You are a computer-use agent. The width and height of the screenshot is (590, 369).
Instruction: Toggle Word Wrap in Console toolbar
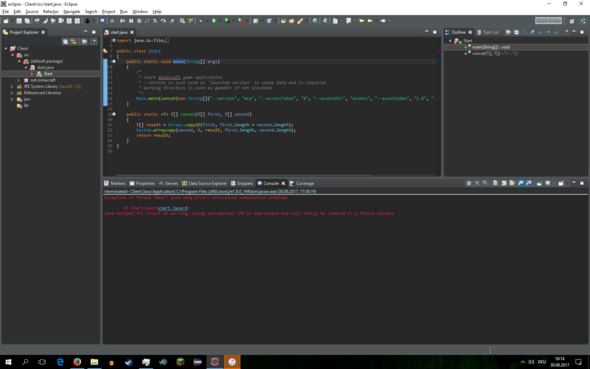512,183
